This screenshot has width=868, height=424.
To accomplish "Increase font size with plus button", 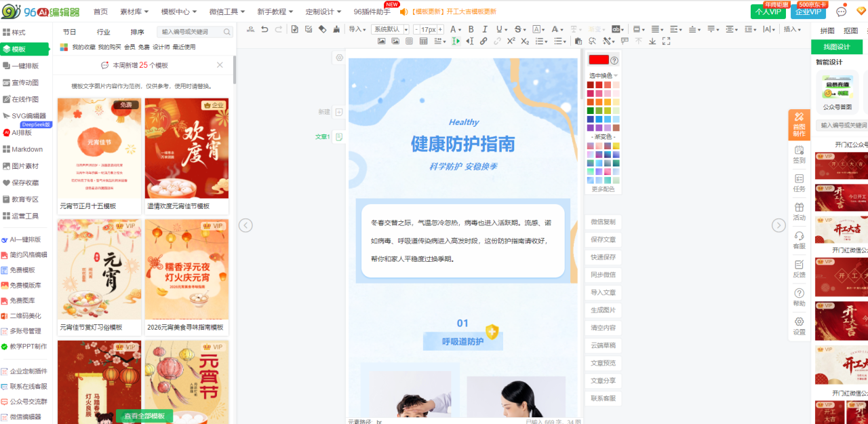I will pos(440,29).
